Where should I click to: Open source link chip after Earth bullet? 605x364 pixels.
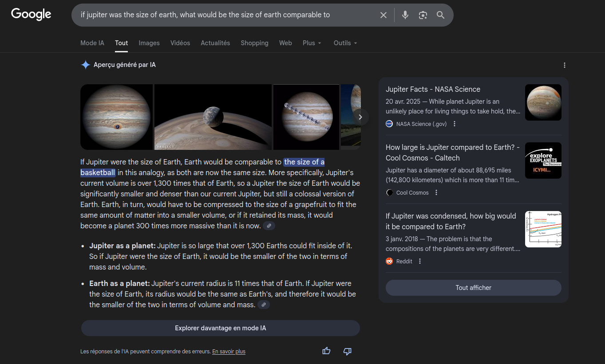coord(264,305)
